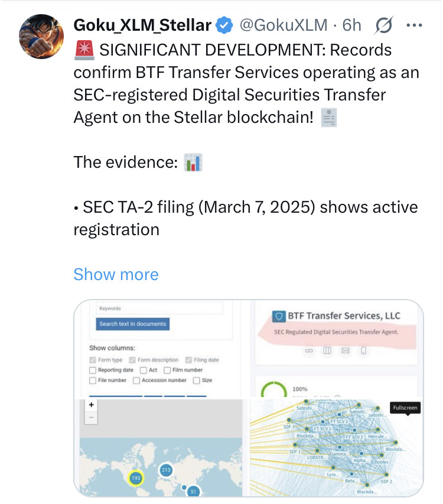Enable the Reporting date column checkbox

93,370
